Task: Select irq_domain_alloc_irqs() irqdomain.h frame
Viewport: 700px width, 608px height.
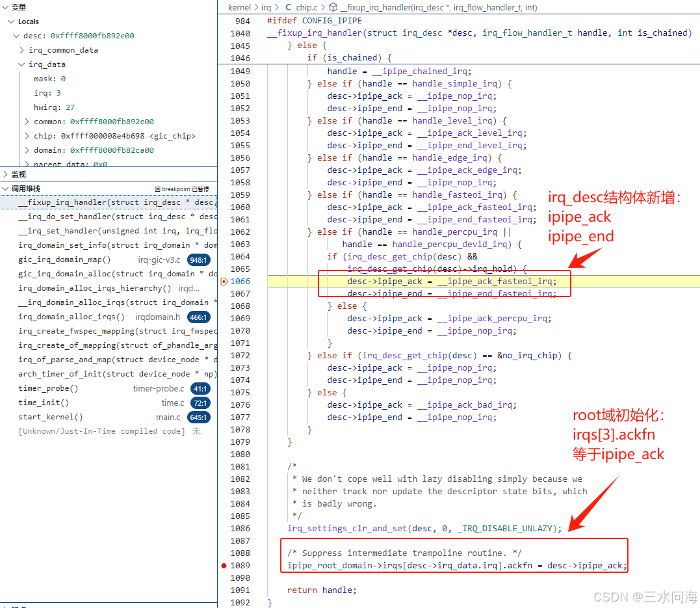Action: 109,317
